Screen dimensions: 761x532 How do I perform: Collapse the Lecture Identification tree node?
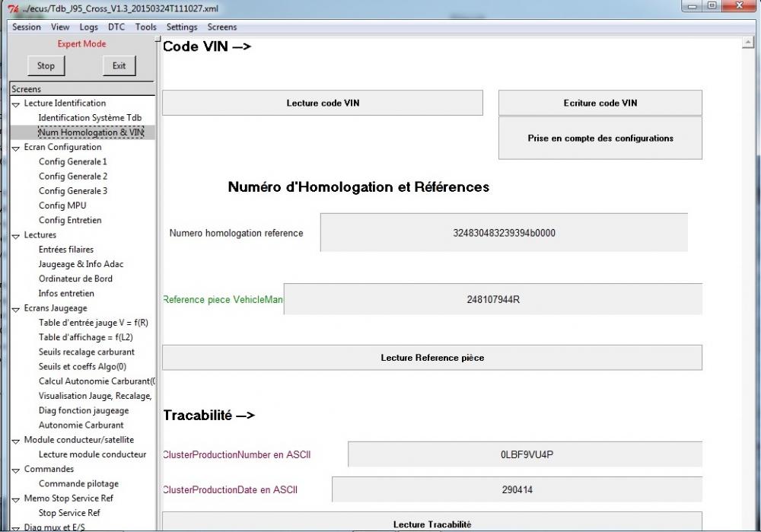(x=16, y=104)
